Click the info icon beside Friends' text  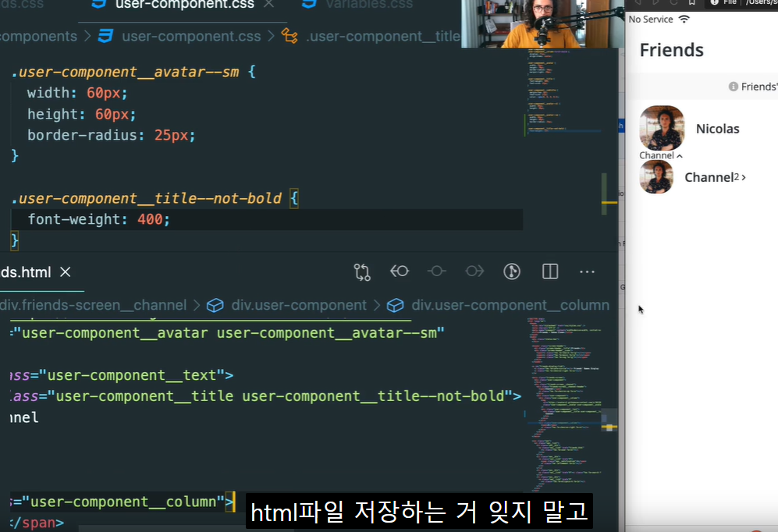[734, 87]
